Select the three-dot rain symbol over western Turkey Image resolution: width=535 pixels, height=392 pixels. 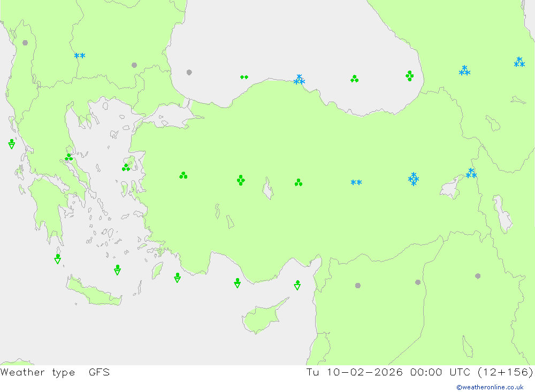(x=183, y=175)
